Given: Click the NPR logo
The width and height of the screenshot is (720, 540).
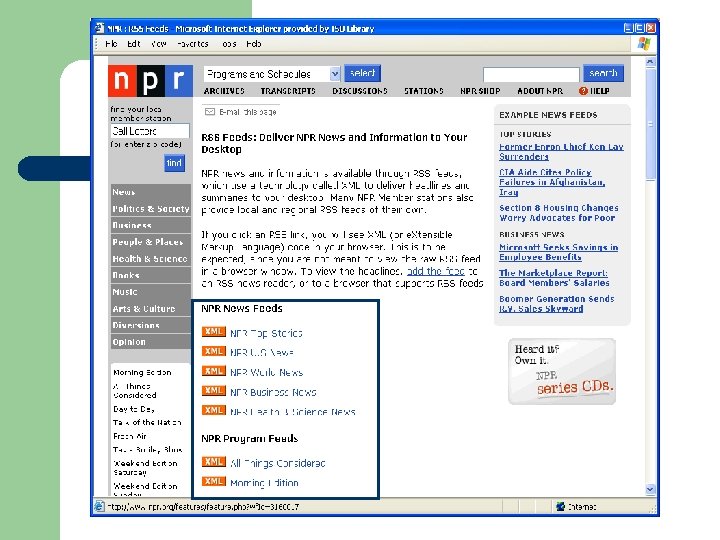Looking at the screenshot, I should click(x=150, y=81).
